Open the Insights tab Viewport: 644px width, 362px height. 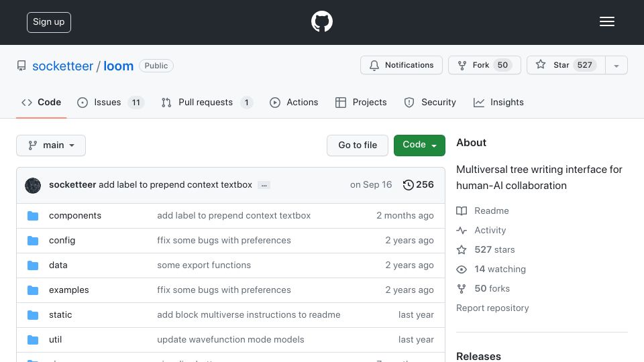pyautogui.click(x=498, y=102)
